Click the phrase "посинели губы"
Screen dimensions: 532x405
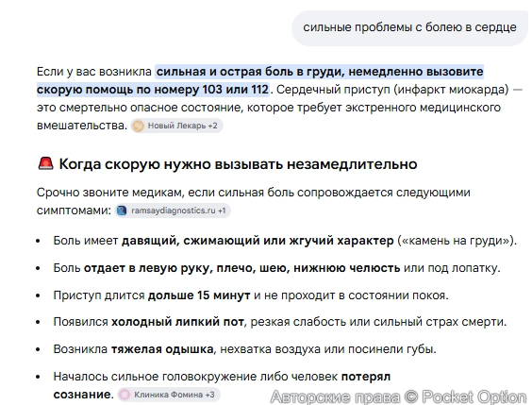(x=391, y=349)
